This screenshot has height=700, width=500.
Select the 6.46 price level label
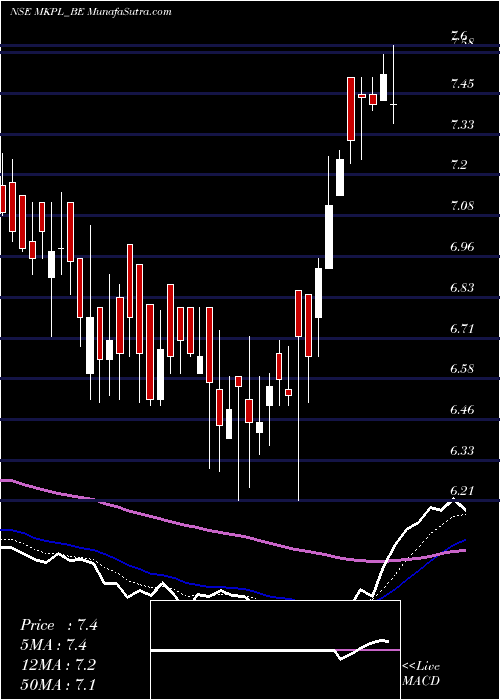tap(462, 409)
